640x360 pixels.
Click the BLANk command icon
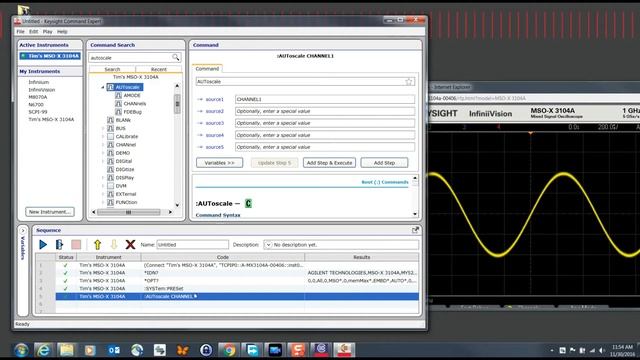coord(110,120)
